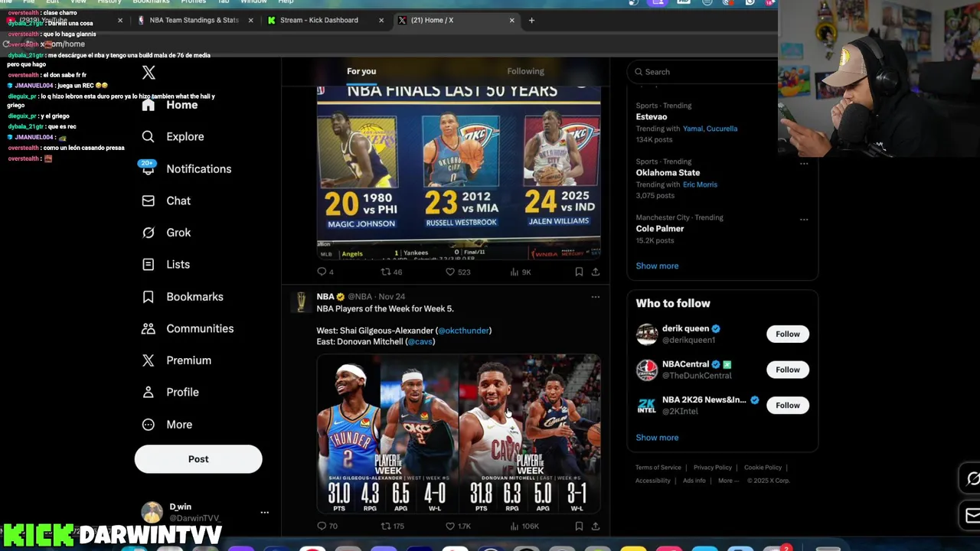Follow NBACentral
The height and width of the screenshot is (551, 980).
click(x=787, y=370)
